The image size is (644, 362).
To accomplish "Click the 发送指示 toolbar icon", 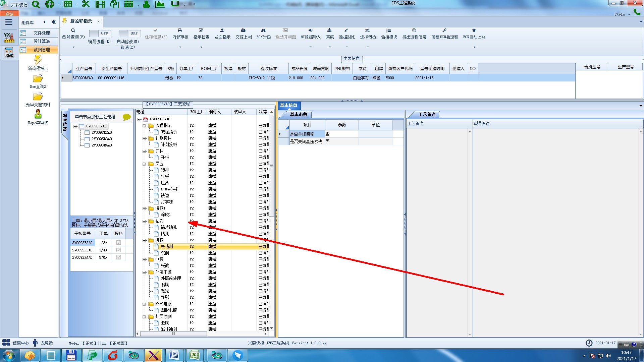I will tap(222, 31).
